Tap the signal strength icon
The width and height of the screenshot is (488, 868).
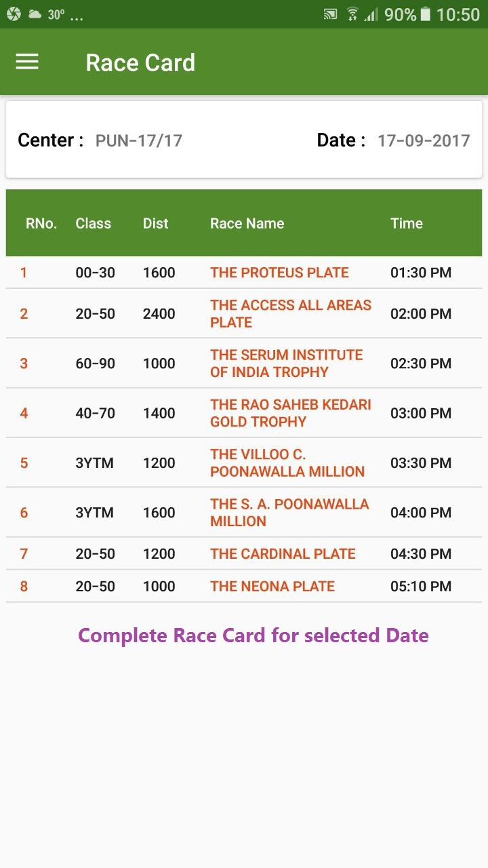[371, 14]
